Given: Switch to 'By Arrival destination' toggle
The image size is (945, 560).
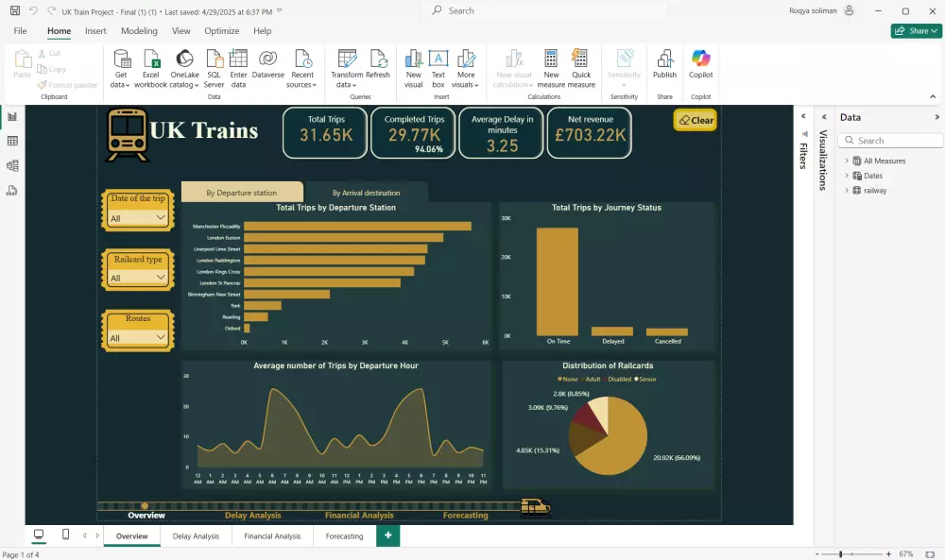Looking at the screenshot, I should tap(367, 191).
